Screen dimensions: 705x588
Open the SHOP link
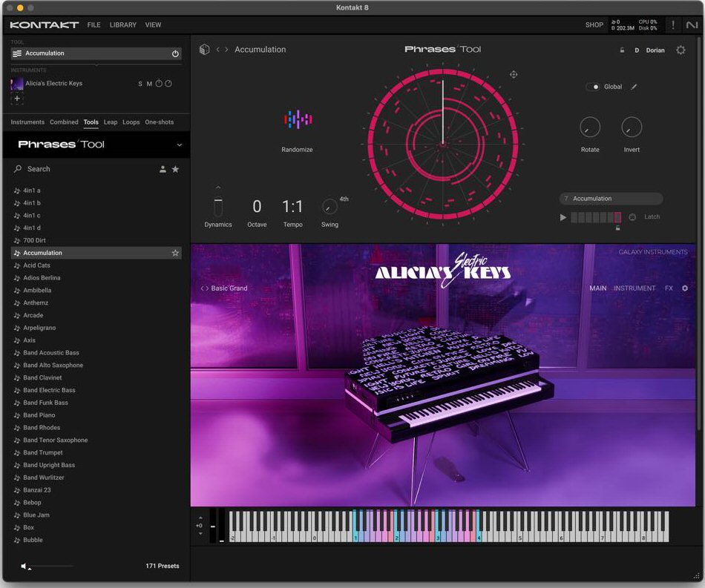pyautogui.click(x=594, y=25)
